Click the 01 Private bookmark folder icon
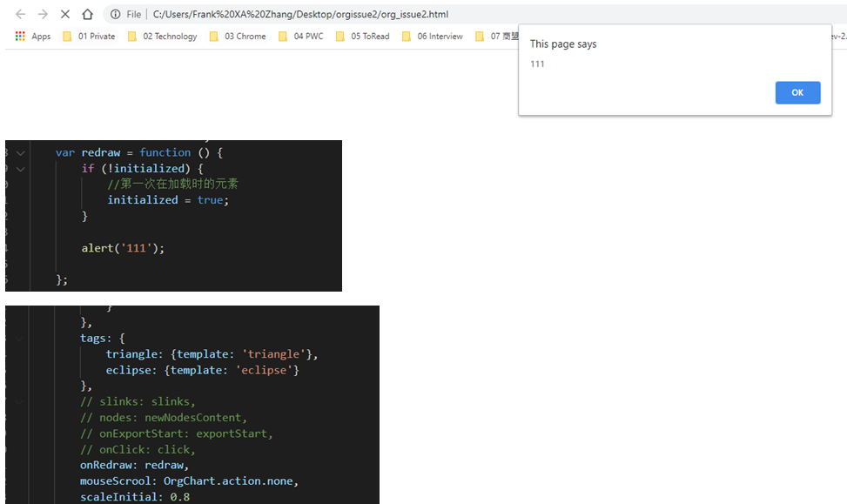Screen dimensions: 847x504 65,36
